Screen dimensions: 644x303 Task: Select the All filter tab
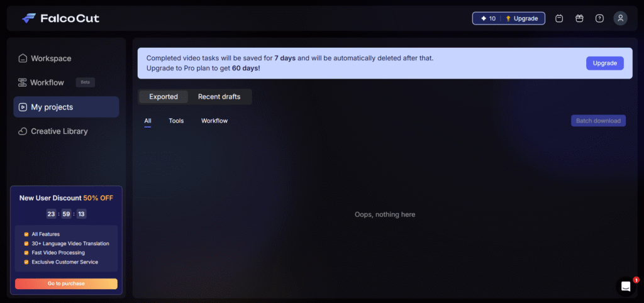coord(148,121)
